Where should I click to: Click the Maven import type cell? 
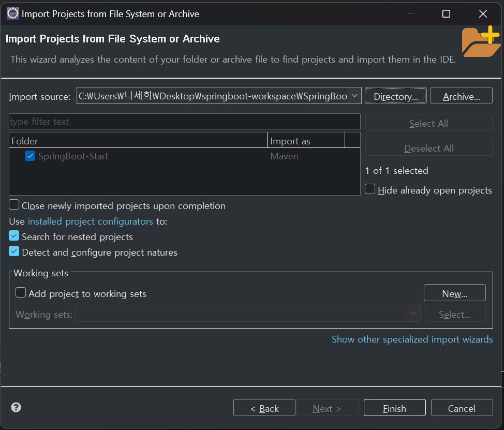coord(284,156)
